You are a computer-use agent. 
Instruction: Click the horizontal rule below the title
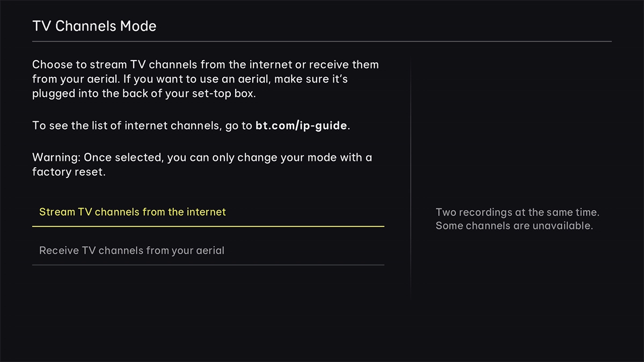click(x=322, y=40)
